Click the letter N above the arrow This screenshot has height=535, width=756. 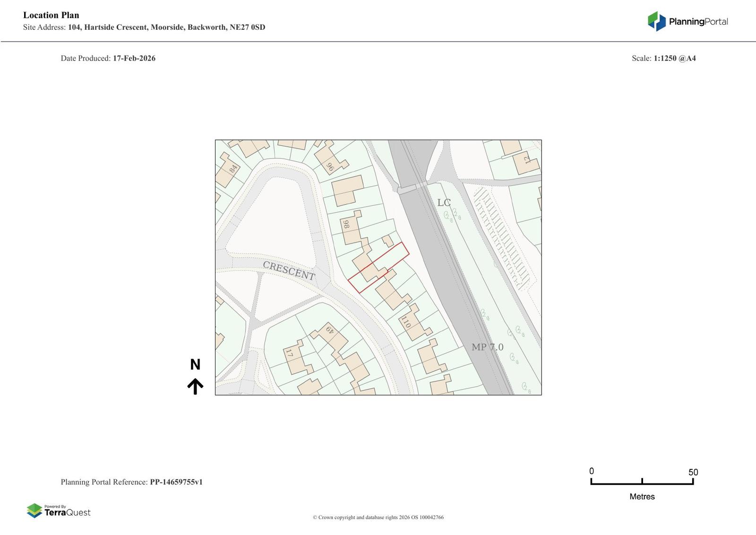195,365
